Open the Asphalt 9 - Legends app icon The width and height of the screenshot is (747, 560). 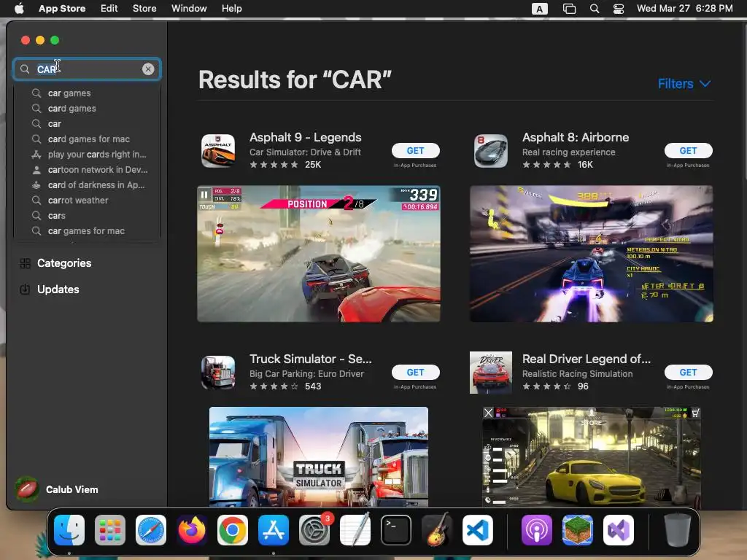pos(218,151)
